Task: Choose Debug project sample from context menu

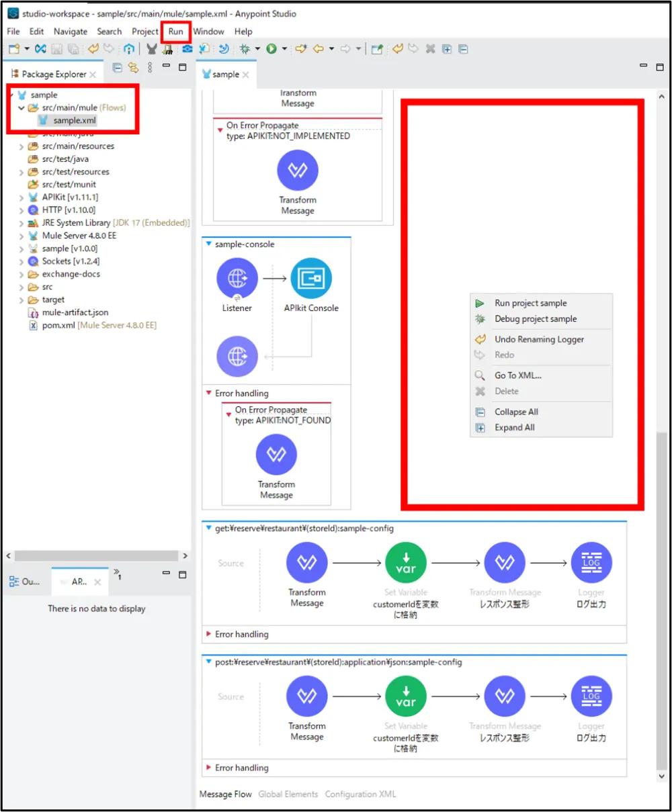Action: 542,319
